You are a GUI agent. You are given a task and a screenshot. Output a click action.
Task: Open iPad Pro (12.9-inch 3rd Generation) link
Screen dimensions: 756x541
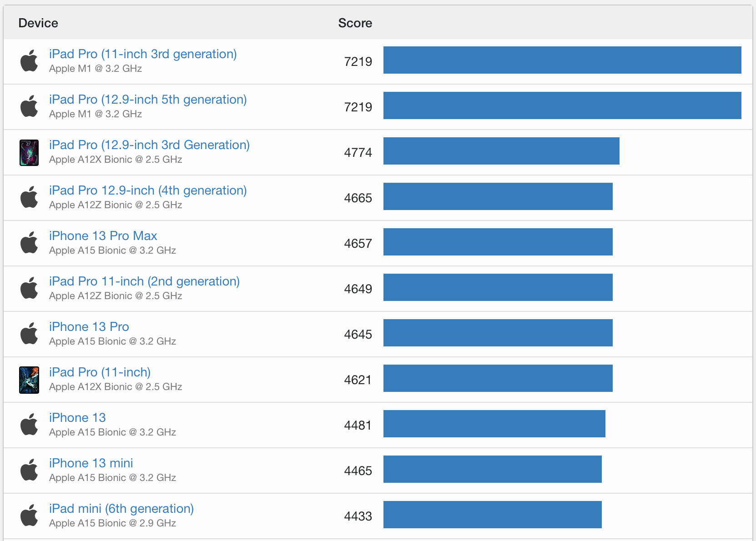pyautogui.click(x=149, y=145)
